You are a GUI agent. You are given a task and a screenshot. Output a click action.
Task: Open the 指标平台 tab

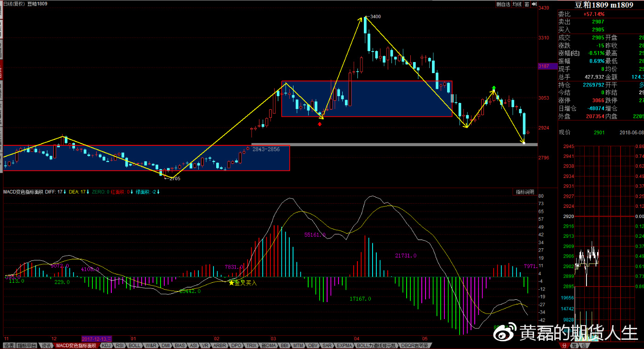(27, 345)
